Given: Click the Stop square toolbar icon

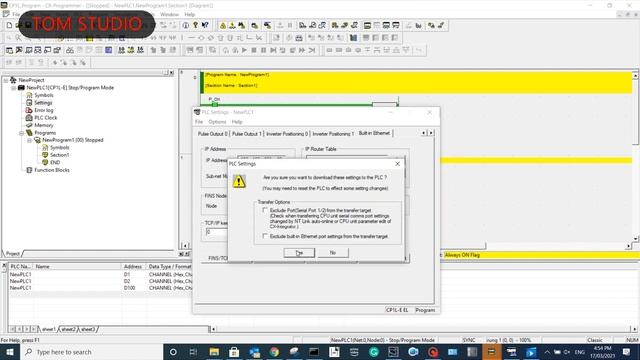Looking at the screenshot, I should [x=254, y=50].
